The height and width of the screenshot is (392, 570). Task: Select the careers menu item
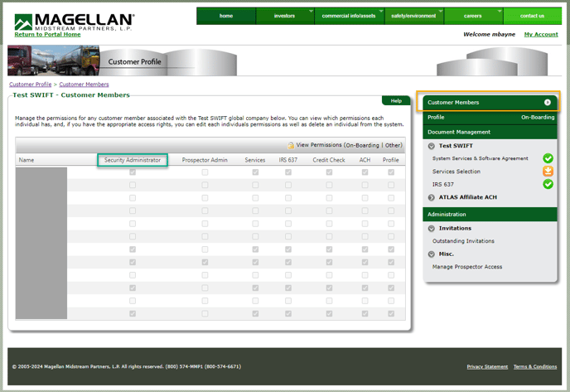pos(472,16)
